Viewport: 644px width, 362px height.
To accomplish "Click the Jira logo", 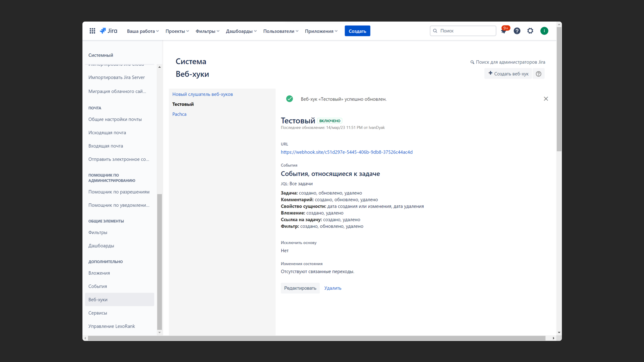I will [x=109, y=31].
